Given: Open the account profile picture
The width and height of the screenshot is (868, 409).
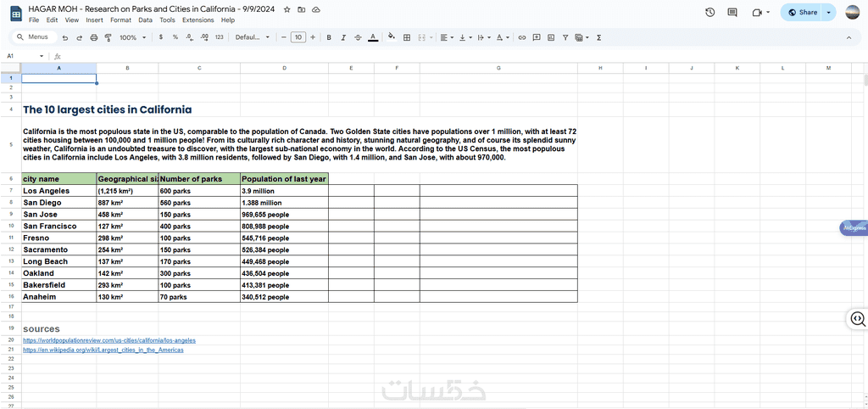Looking at the screenshot, I should coord(853,12).
